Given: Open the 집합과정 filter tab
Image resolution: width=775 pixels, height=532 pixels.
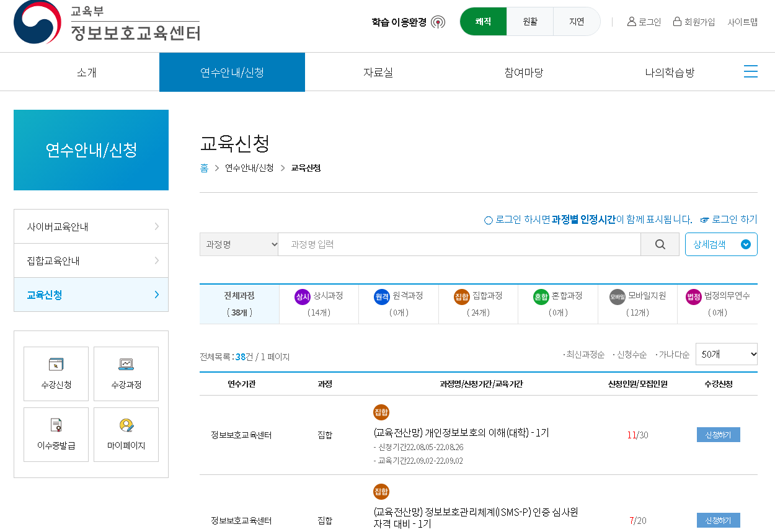Looking at the screenshot, I should (478, 304).
